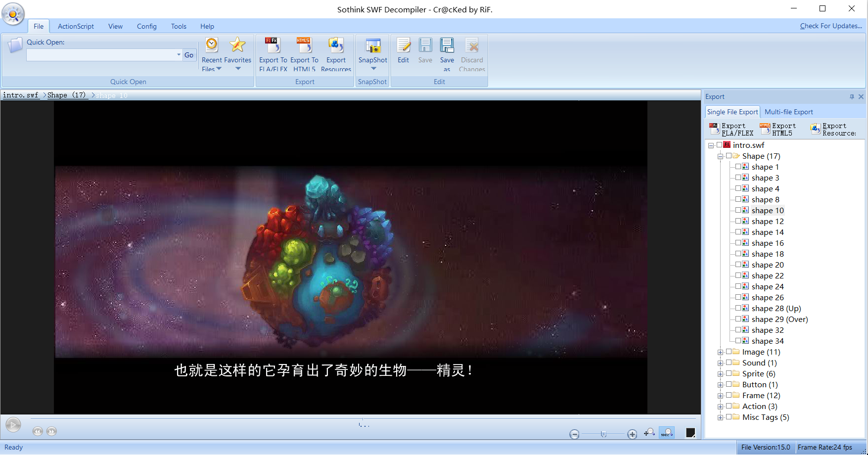Open the Config ribbon tab

coord(147,26)
